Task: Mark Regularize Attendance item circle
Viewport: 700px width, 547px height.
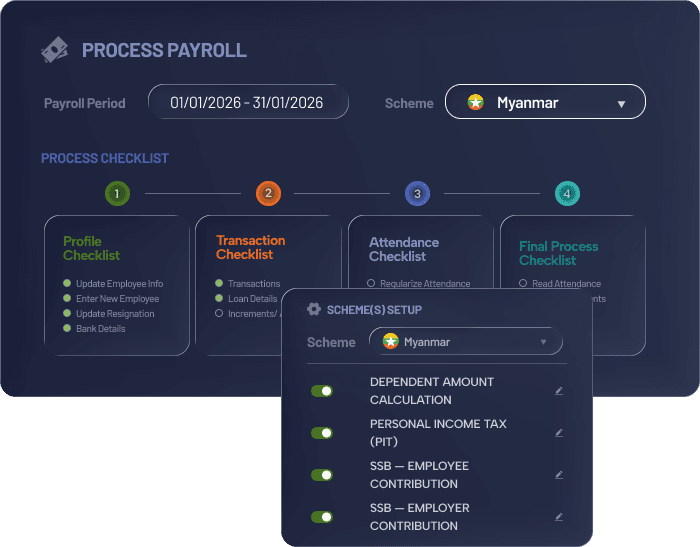Action: point(371,283)
